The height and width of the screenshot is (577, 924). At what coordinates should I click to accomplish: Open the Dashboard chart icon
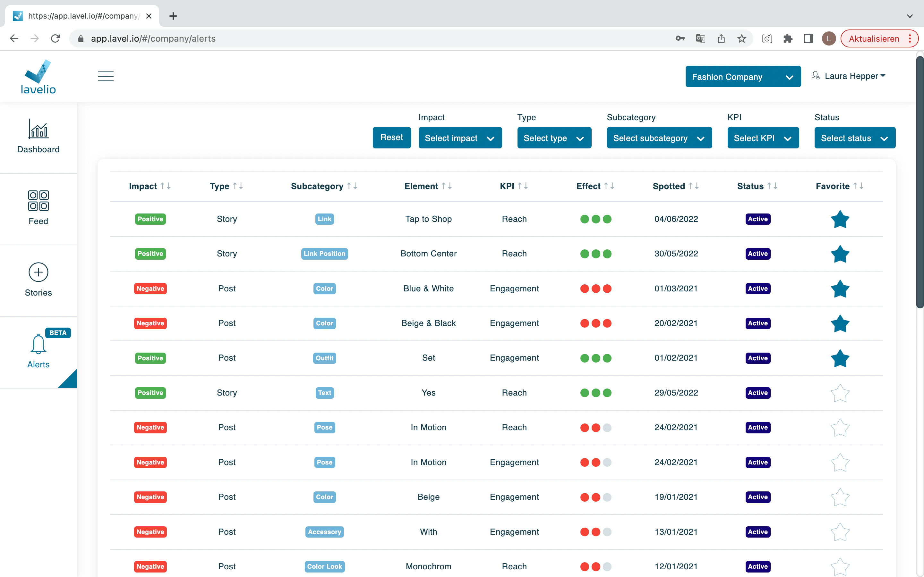point(38,129)
